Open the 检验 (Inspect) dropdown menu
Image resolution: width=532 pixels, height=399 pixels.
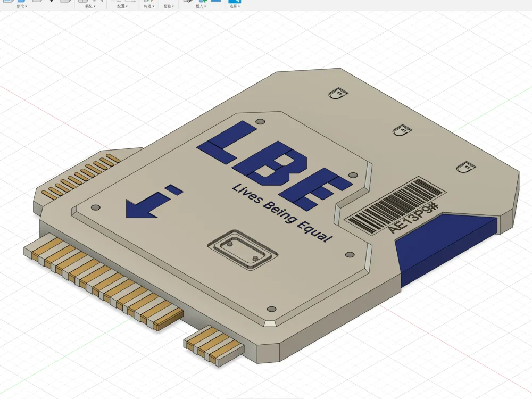pyautogui.click(x=169, y=6)
